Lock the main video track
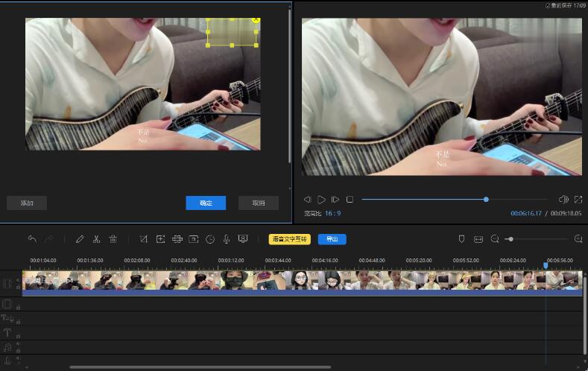The width and height of the screenshot is (588, 371). click(x=18, y=287)
